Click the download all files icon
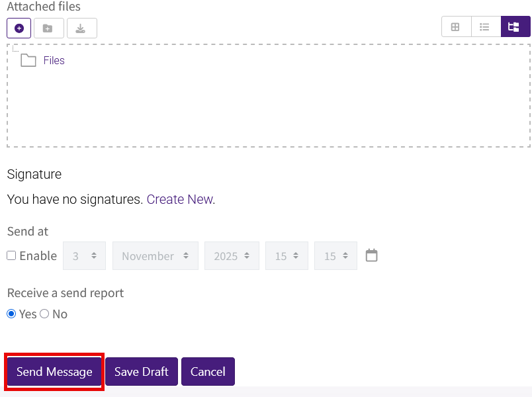Image resolution: width=532 pixels, height=397 pixels. [x=81, y=28]
